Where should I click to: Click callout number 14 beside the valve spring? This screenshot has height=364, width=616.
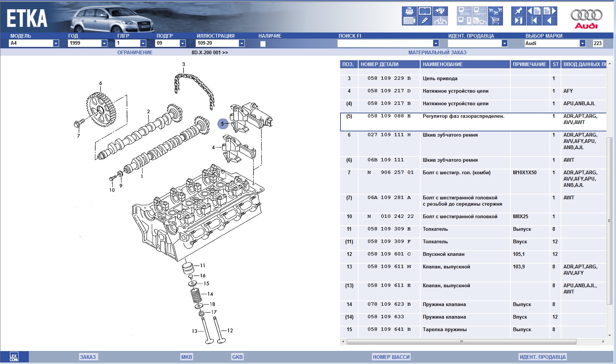[210, 294]
